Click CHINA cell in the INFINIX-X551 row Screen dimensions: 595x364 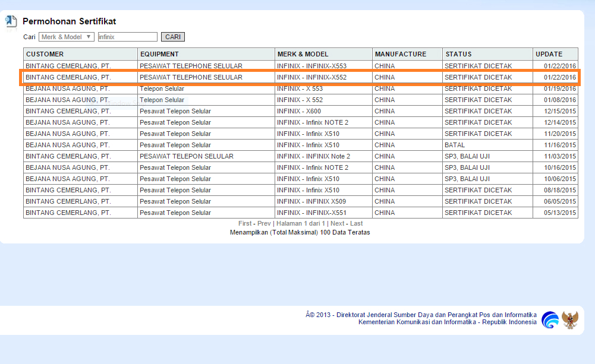point(407,213)
